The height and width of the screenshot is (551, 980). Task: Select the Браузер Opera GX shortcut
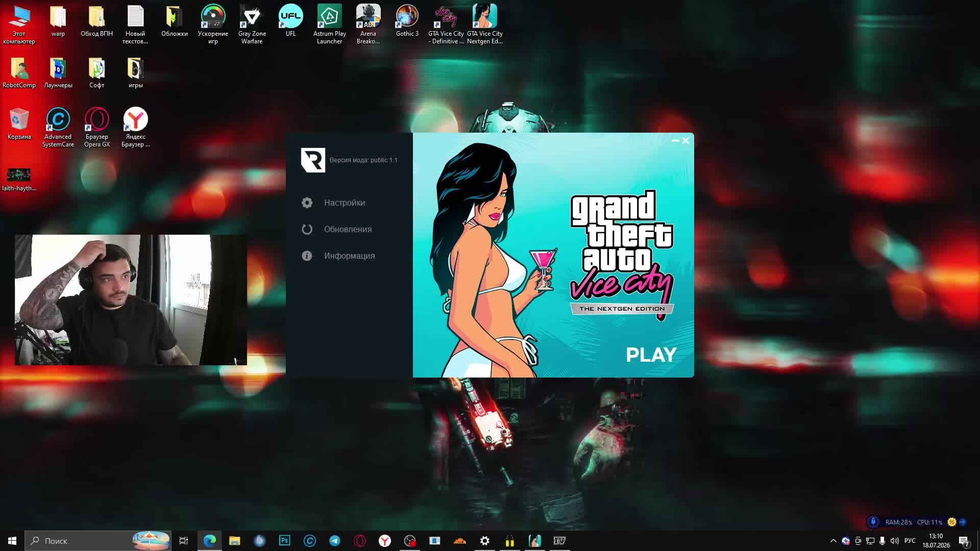pos(96,128)
